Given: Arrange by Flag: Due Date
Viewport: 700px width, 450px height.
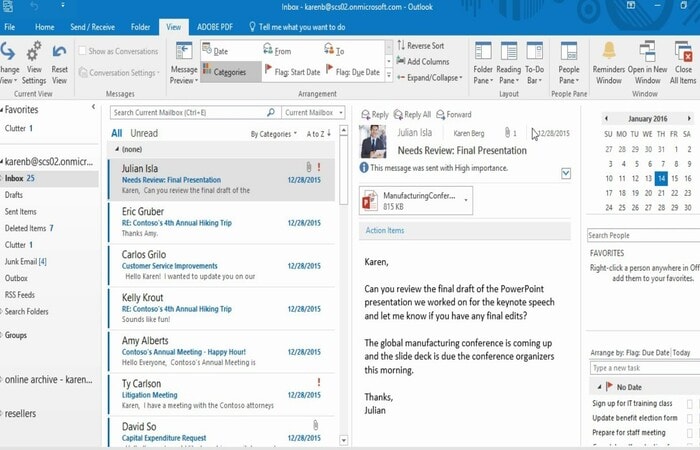Looking at the screenshot, I should 353,71.
